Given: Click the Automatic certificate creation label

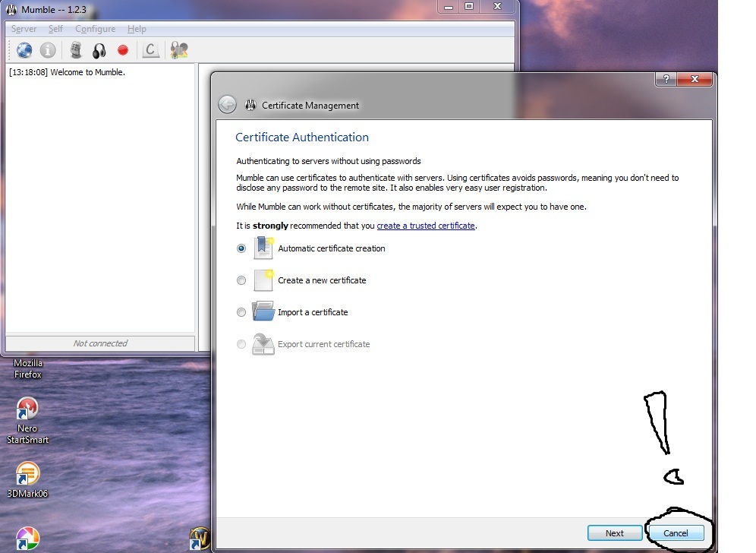Looking at the screenshot, I should [x=332, y=248].
